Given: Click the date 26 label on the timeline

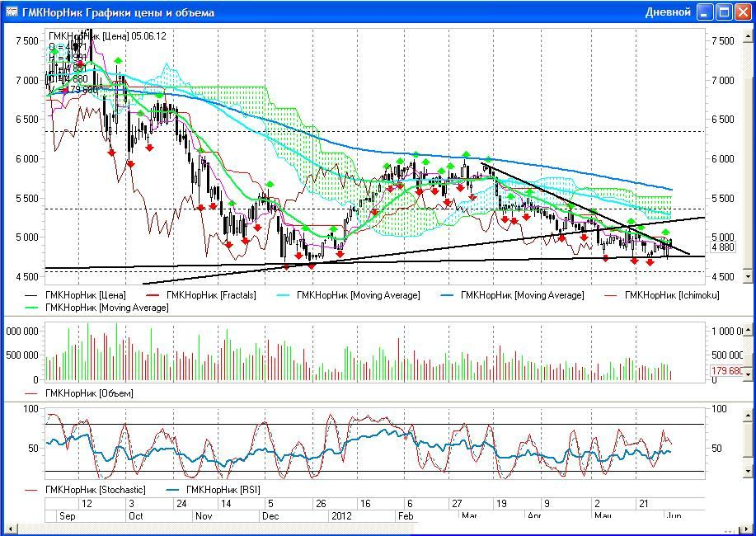Looking at the screenshot, I should (x=321, y=504).
